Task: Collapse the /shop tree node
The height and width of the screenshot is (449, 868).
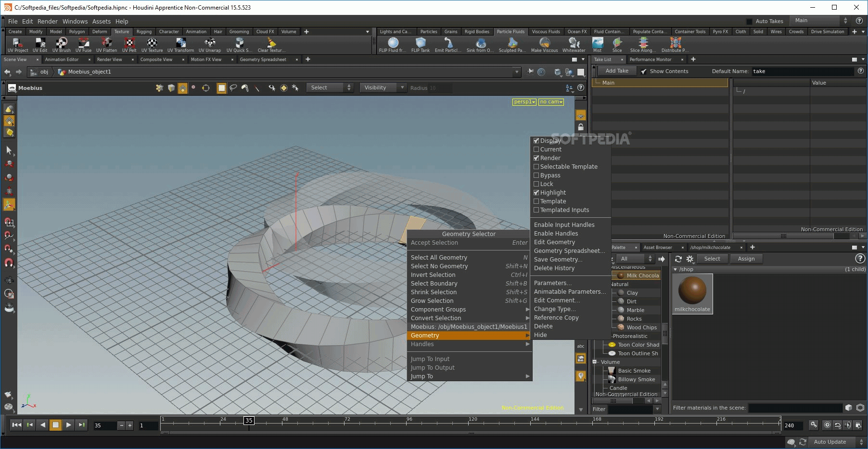Action: click(676, 269)
